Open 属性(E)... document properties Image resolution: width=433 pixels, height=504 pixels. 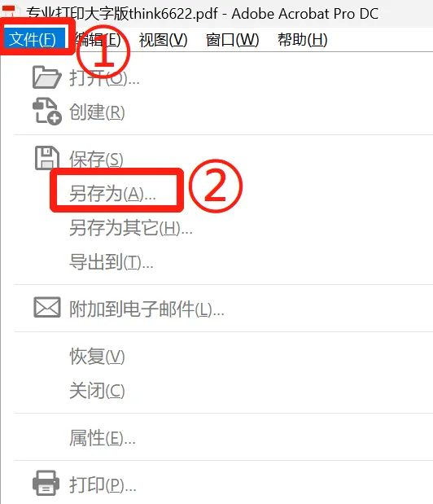103,438
